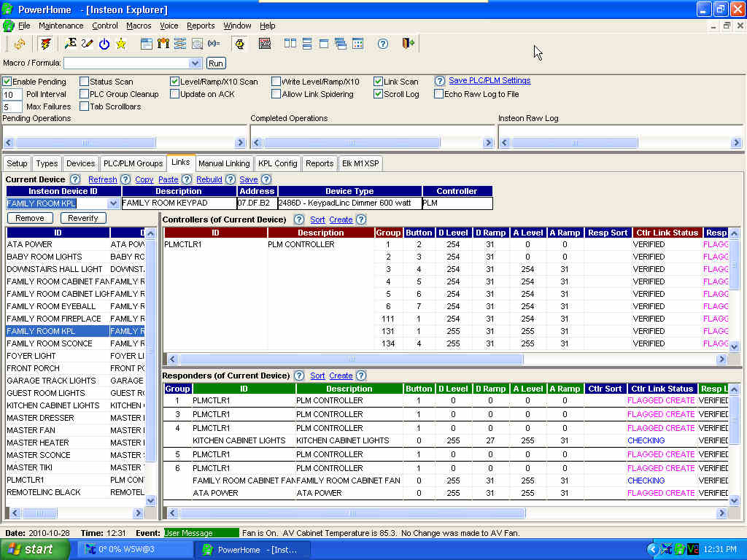The width and height of the screenshot is (747, 560).
Task: Click the orange refresh arrows toolbar icon
Action: pos(20,44)
